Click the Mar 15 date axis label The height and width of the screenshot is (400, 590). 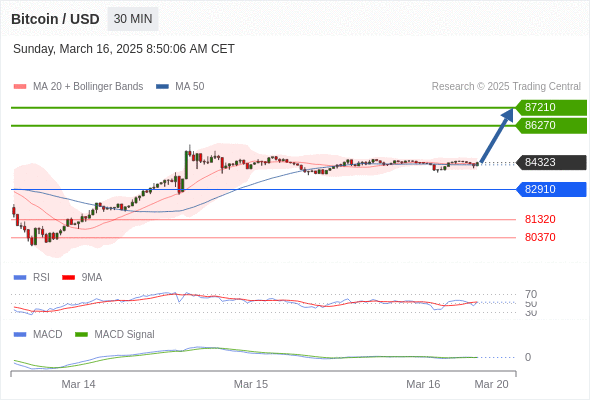tap(251, 384)
